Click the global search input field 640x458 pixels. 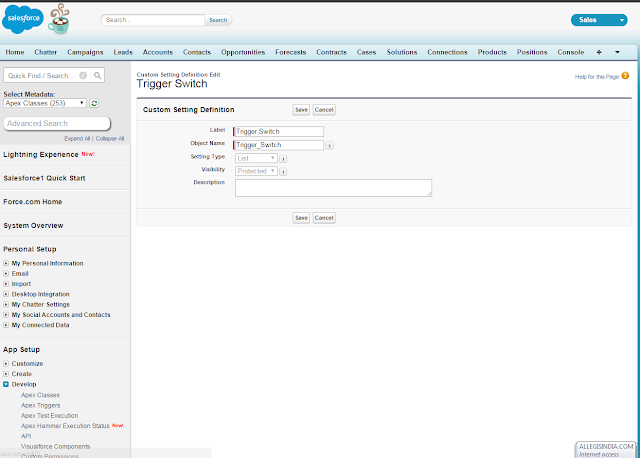(x=153, y=20)
